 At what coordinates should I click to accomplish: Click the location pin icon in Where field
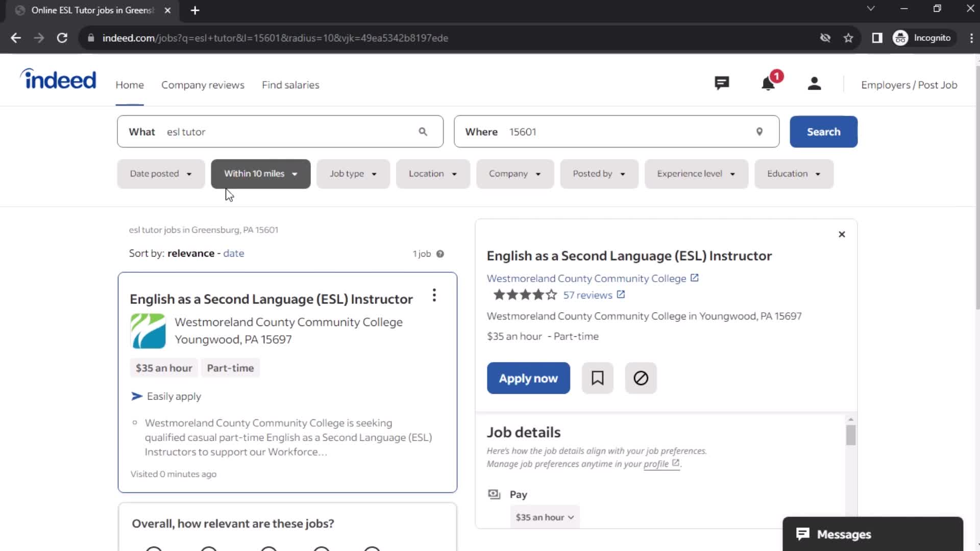click(x=759, y=131)
